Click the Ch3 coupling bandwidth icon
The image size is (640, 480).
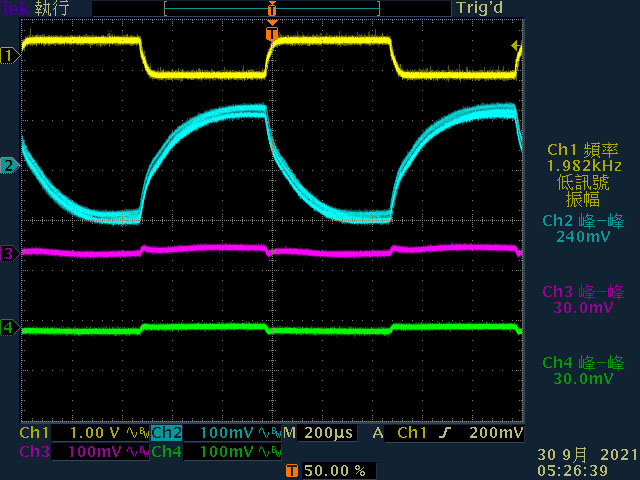click(x=137, y=452)
